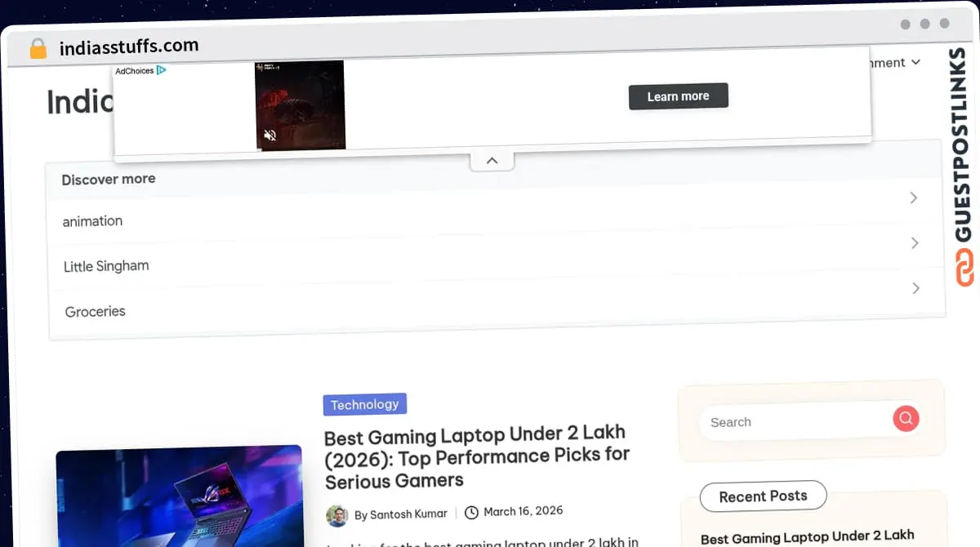
Task: Open the Technology category tag
Action: coord(364,404)
